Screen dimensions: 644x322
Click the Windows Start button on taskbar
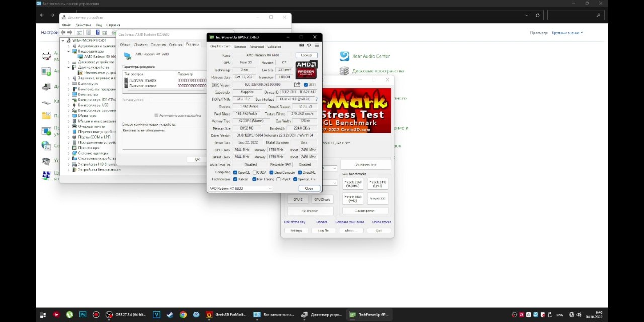coord(43,315)
